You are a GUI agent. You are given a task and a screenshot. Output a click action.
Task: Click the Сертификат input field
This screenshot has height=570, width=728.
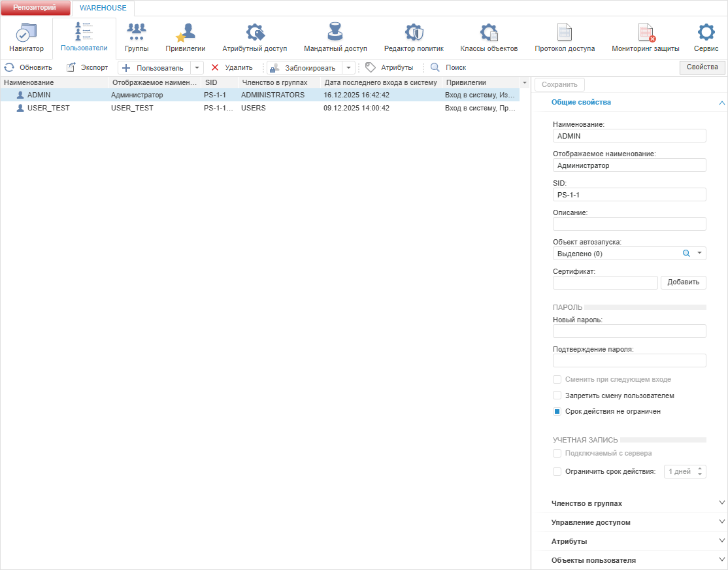coord(605,282)
